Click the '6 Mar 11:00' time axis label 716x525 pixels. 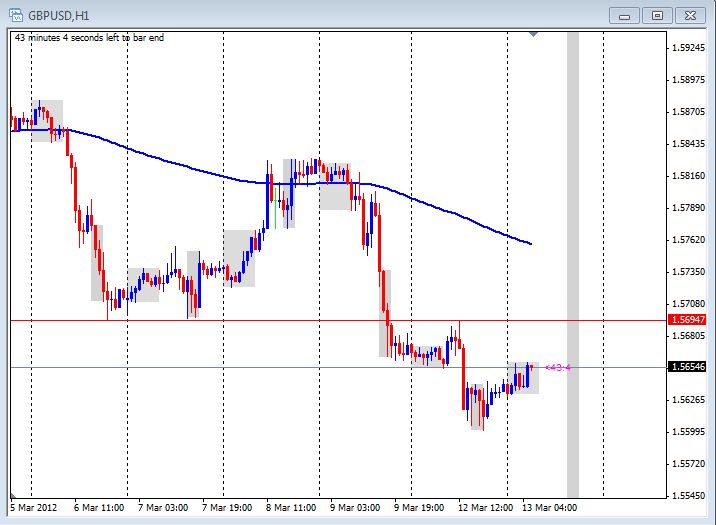click(99, 508)
